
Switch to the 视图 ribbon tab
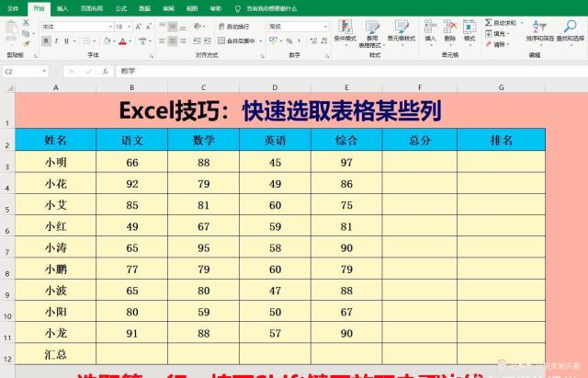coord(192,8)
